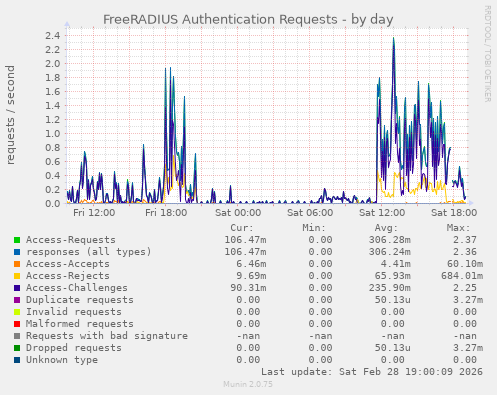The height and width of the screenshot is (395, 497).
Task: Click the blue responses (all types) swatch
Action: tap(17, 252)
